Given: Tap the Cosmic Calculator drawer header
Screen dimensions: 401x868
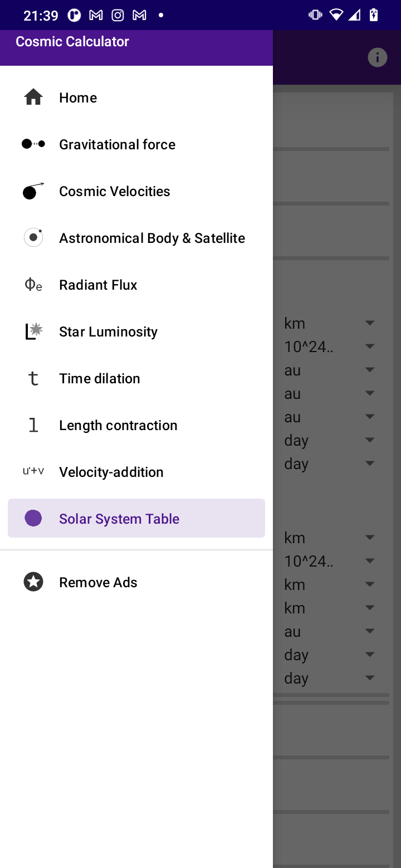Looking at the screenshot, I should (136, 47).
